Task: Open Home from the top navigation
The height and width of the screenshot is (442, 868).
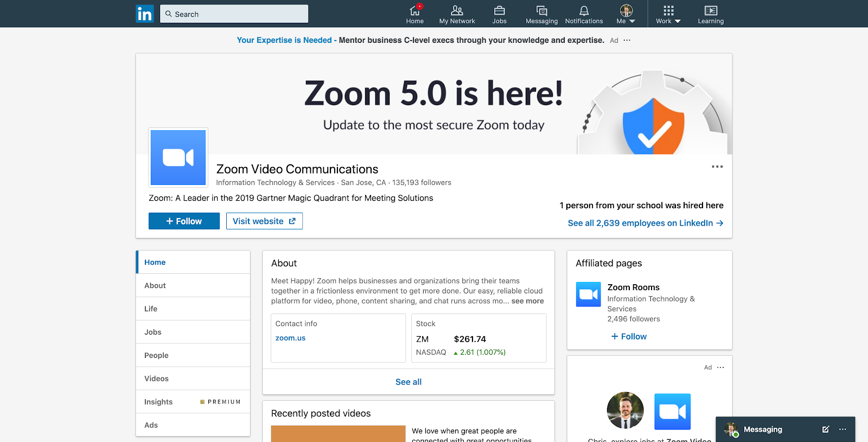Action: point(414,14)
